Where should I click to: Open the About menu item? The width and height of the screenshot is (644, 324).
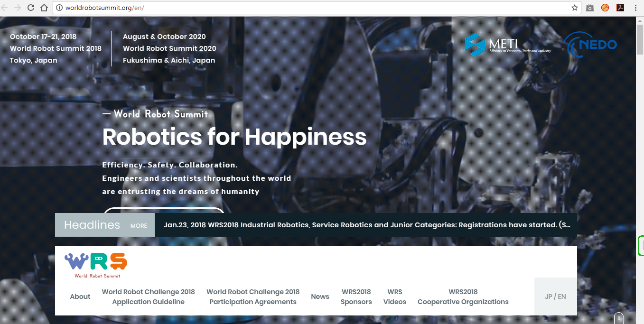click(x=80, y=296)
